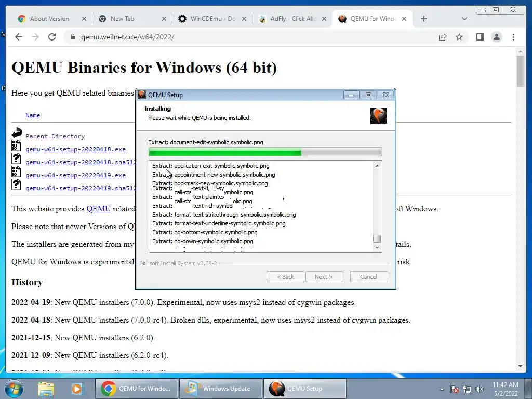This screenshot has width=532, height=399.
Task: Click the install log scroll down arrow
Action: (377, 248)
